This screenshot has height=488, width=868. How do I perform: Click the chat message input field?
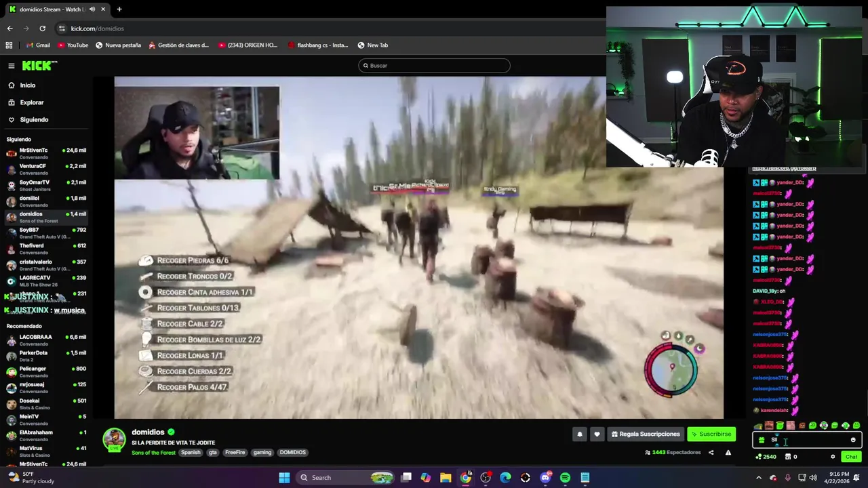pos(807,440)
